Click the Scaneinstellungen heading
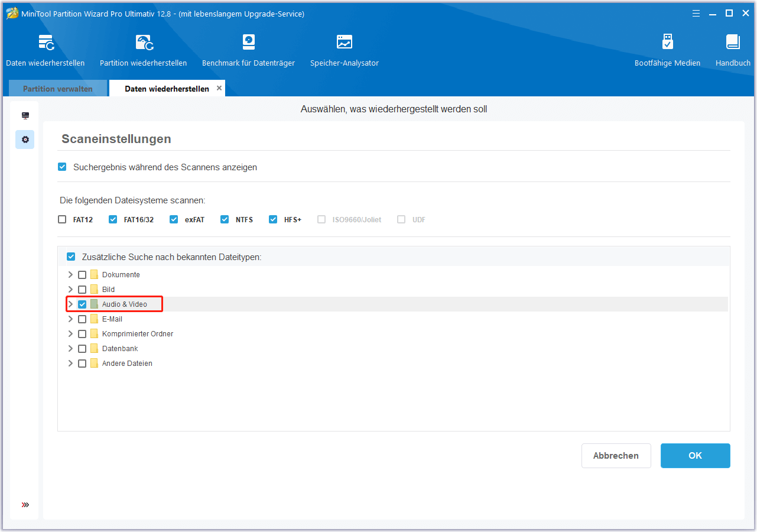Image resolution: width=757 pixels, height=532 pixels. click(116, 139)
